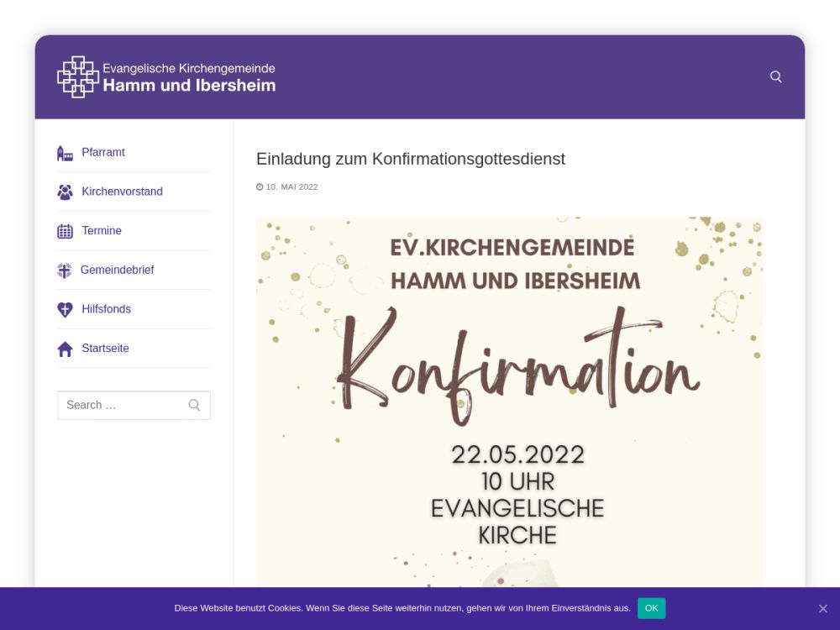Click the round icon beside Gemeindebrief

point(65,270)
